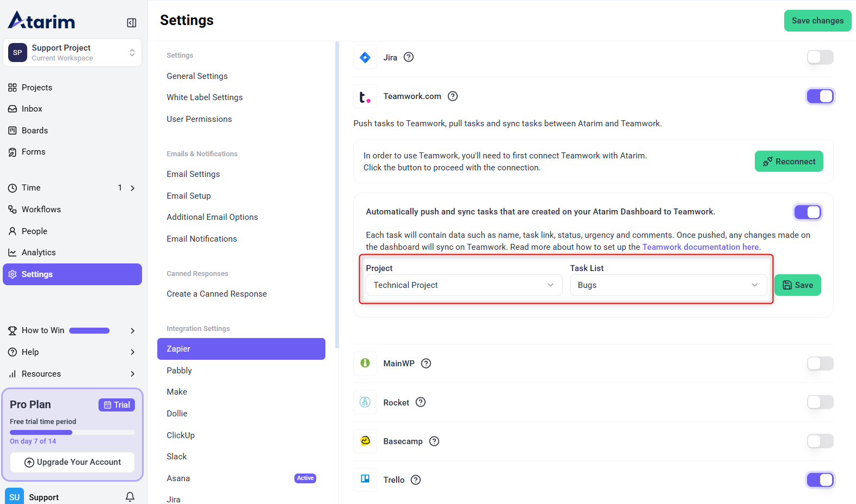
Task: Open the Teamwork documentation here link
Action: click(701, 247)
